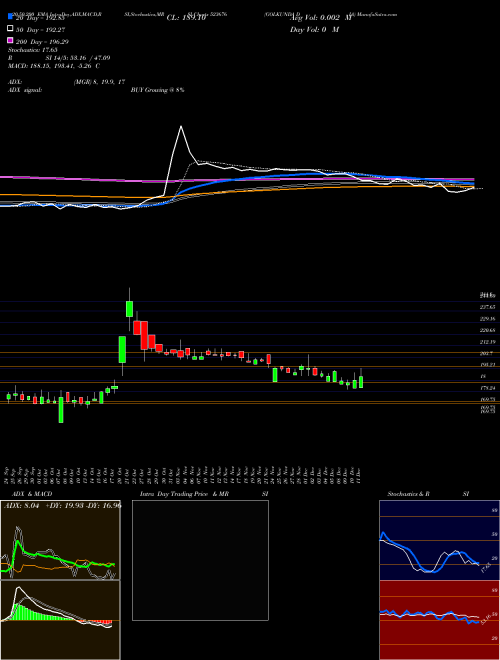Click the 178.24 price axis label

point(488,388)
